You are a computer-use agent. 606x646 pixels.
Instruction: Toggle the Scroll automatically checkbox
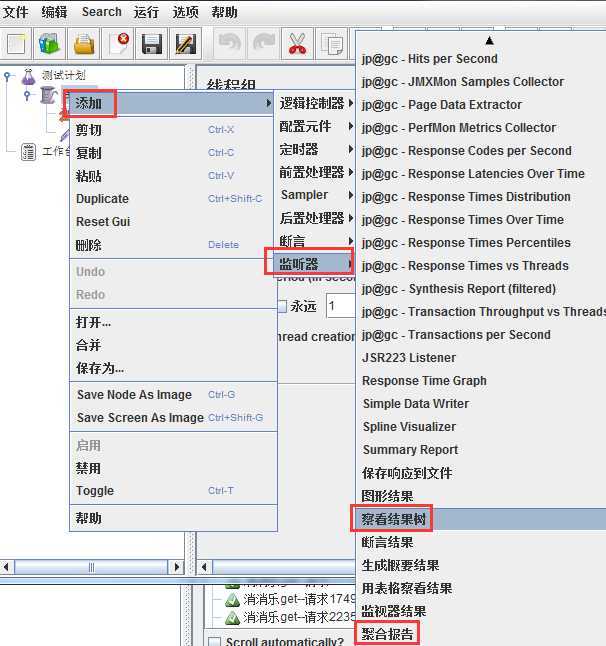coord(214,641)
